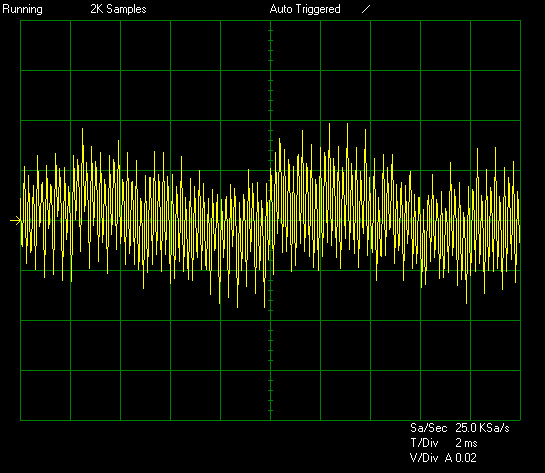Click the 25.0 KSa/s sample rate readout
Viewport: 545px width, 473px height.
pyautogui.click(x=482, y=428)
